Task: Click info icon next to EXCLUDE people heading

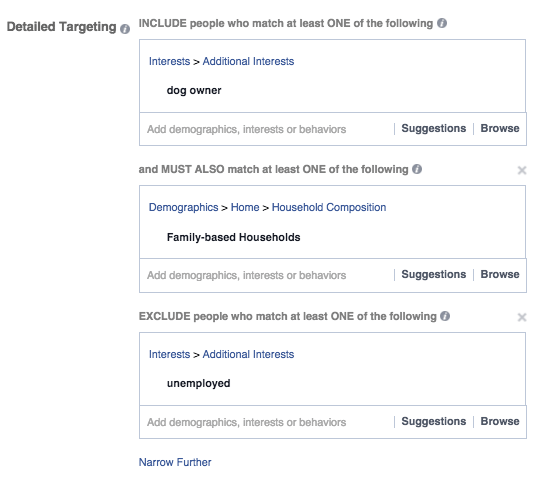Action: coord(445,316)
